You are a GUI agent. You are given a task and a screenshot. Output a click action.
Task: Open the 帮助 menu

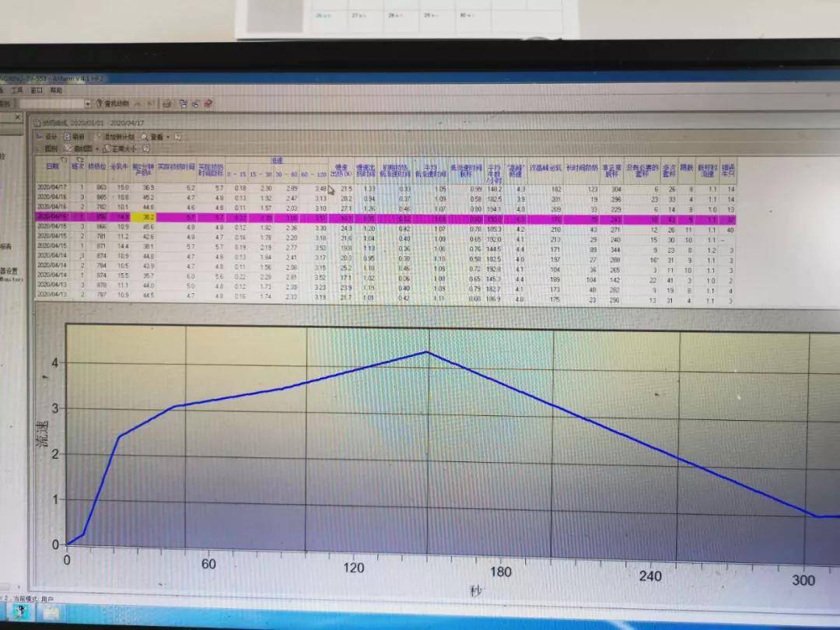(56, 90)
